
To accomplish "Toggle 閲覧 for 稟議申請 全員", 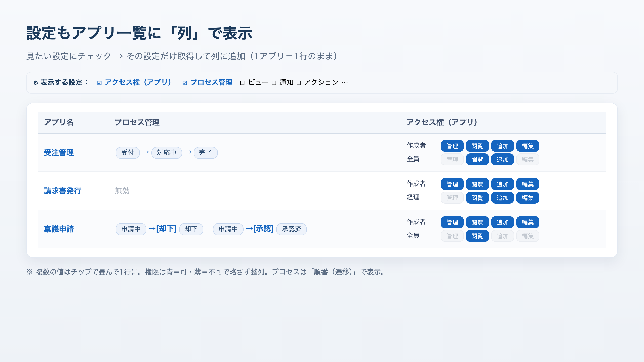I will pos(477,236).
